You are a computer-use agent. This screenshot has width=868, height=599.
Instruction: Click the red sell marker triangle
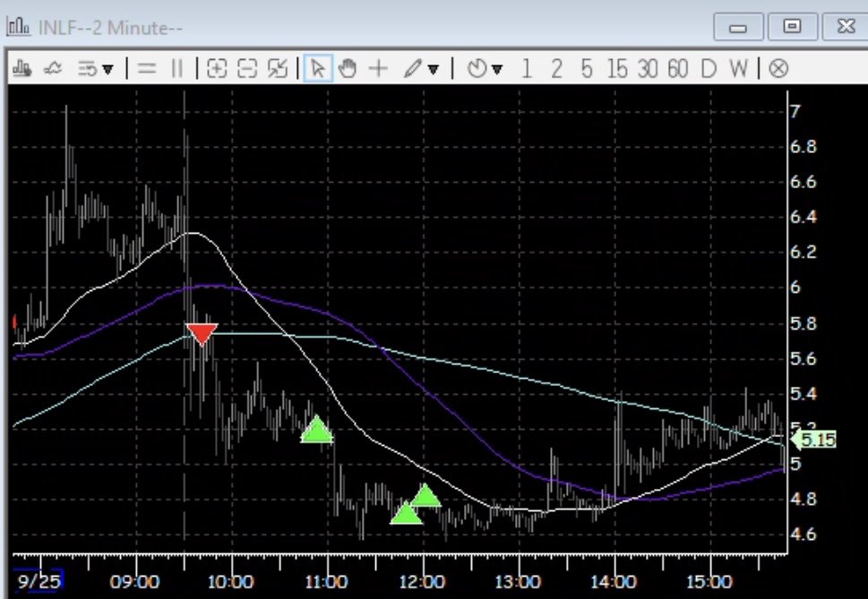202,334
